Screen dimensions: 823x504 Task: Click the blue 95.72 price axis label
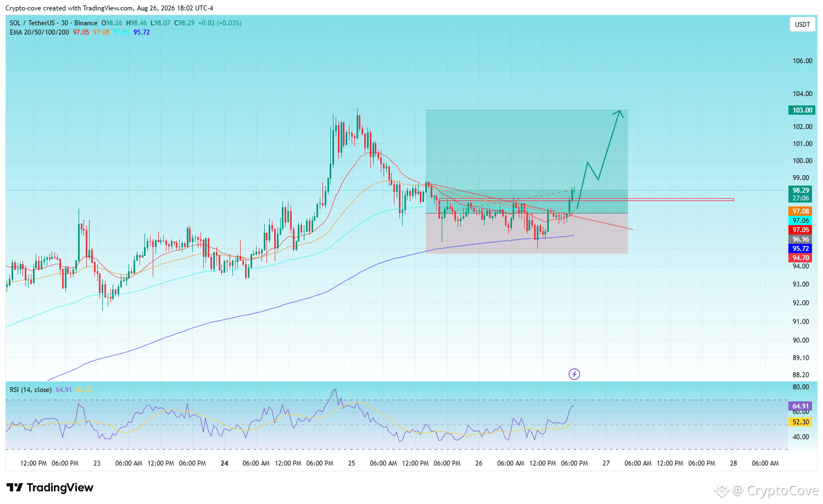pos(801,249)
